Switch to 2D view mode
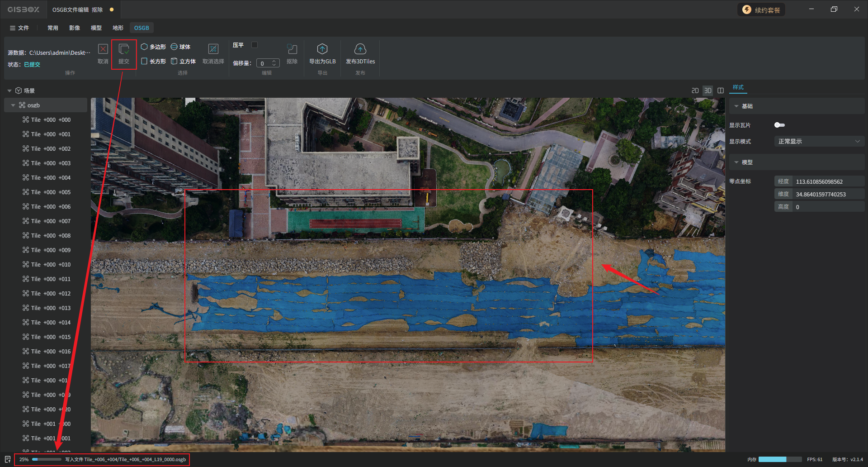This screenshot has width=868, height=467. [x=695, y=91]
